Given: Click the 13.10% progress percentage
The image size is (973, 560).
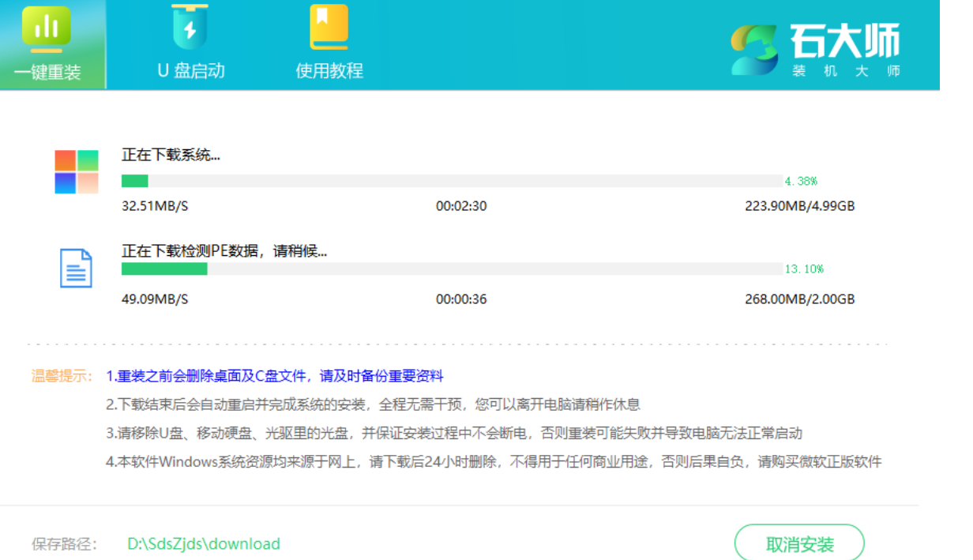Looking at the screenshot, I should [x=803, y=269].
